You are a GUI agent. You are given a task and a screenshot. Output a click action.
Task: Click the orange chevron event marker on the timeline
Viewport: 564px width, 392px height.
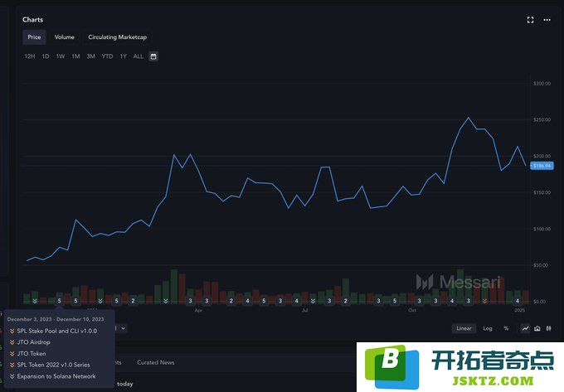[484, 301]
